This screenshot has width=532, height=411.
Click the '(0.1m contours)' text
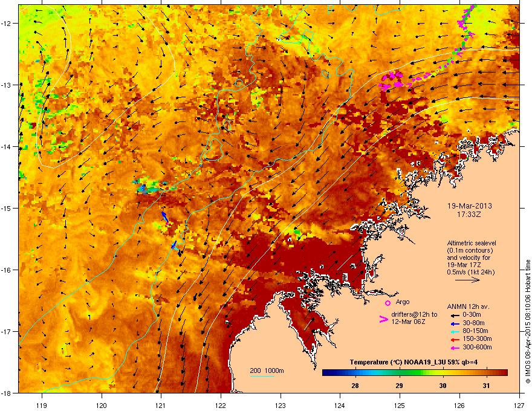[470, 251]
